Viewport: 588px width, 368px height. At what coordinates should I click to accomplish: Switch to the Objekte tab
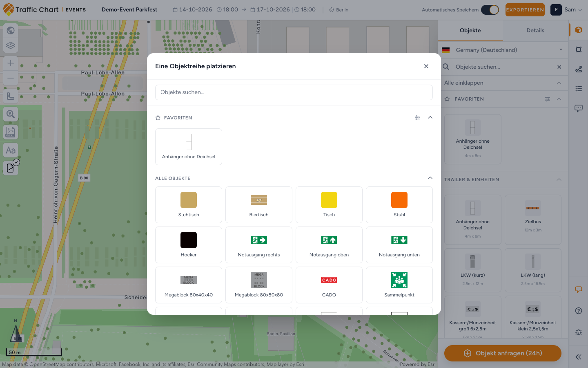coord(470,31)
